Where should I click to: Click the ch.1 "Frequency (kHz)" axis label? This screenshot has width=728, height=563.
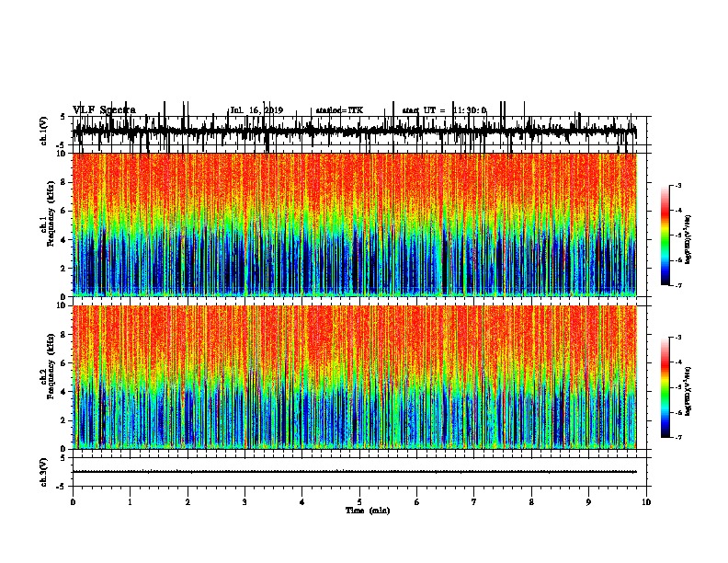tap(51, 214)
